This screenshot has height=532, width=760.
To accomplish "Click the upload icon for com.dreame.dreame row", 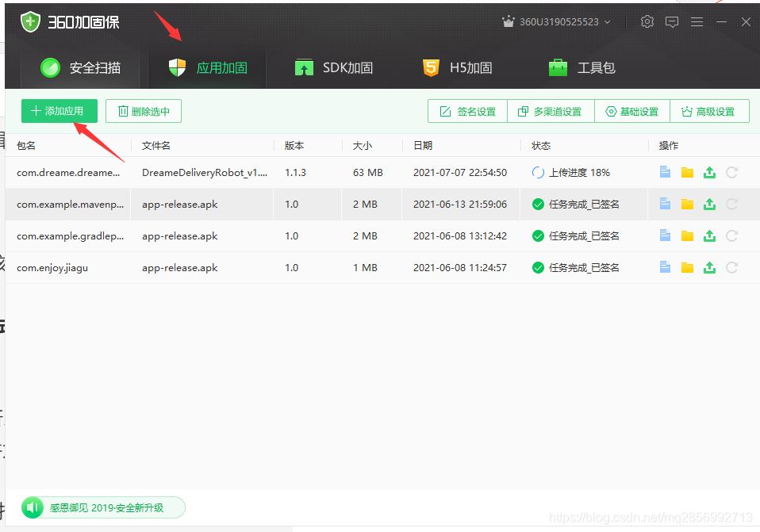I will [709, 172].
